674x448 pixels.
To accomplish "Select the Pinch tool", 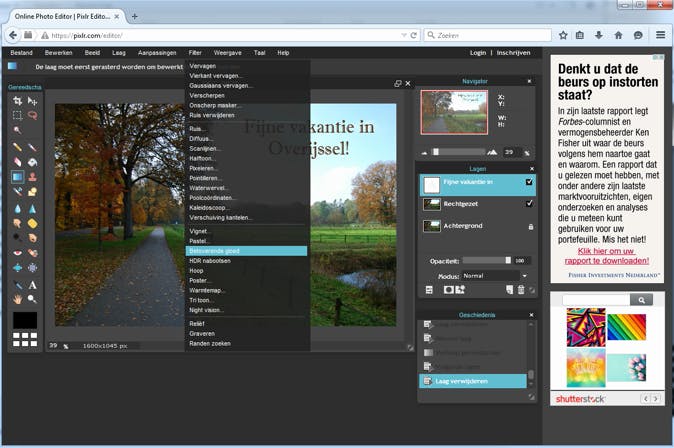I will pos(32,267).
